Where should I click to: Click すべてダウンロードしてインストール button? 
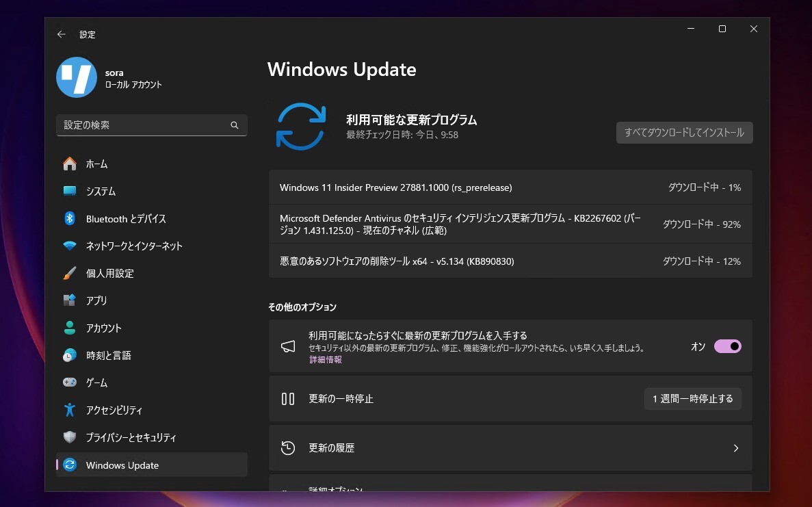684,133
